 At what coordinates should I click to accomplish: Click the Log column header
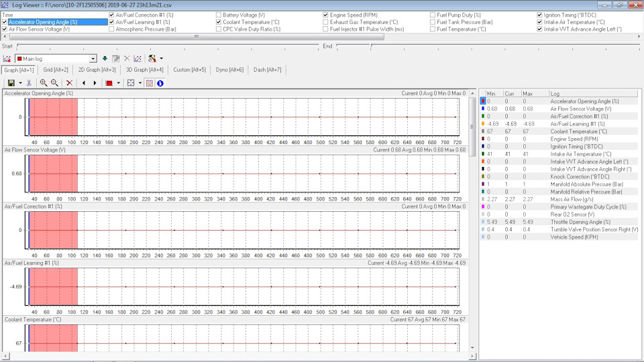593,94
